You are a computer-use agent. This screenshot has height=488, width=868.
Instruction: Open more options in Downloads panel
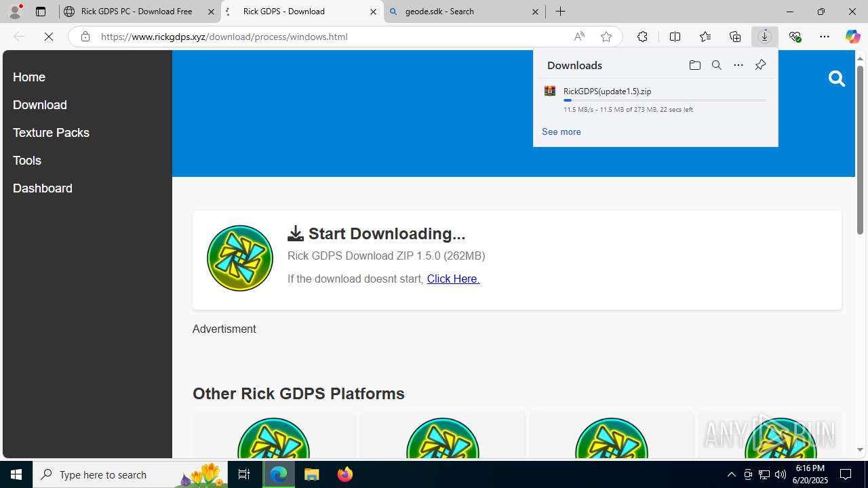tap(738, 65)
